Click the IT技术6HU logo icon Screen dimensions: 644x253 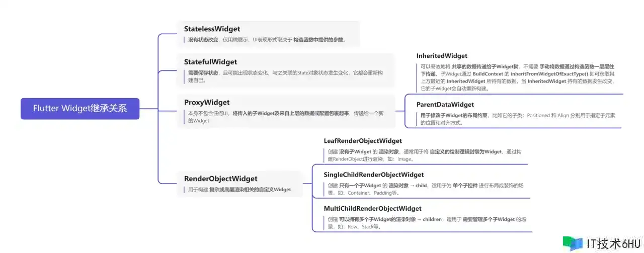click(x=573, y=243)
